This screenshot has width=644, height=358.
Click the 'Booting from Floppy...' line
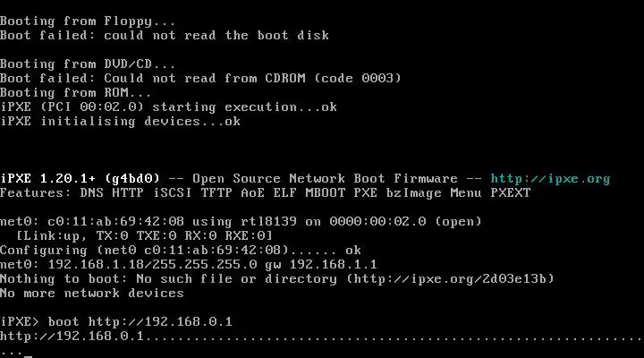(x=88, y=21)
